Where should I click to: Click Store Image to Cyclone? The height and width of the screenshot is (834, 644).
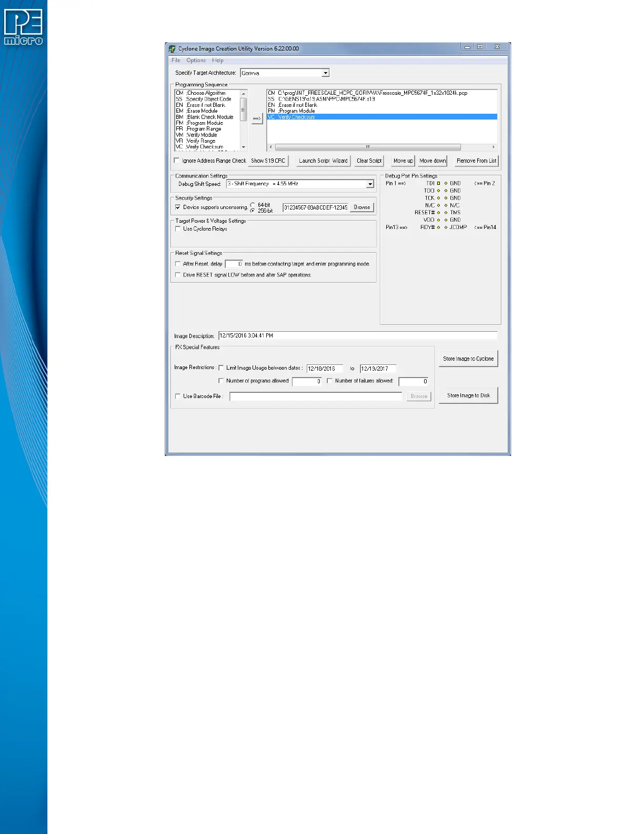[468, 359]
